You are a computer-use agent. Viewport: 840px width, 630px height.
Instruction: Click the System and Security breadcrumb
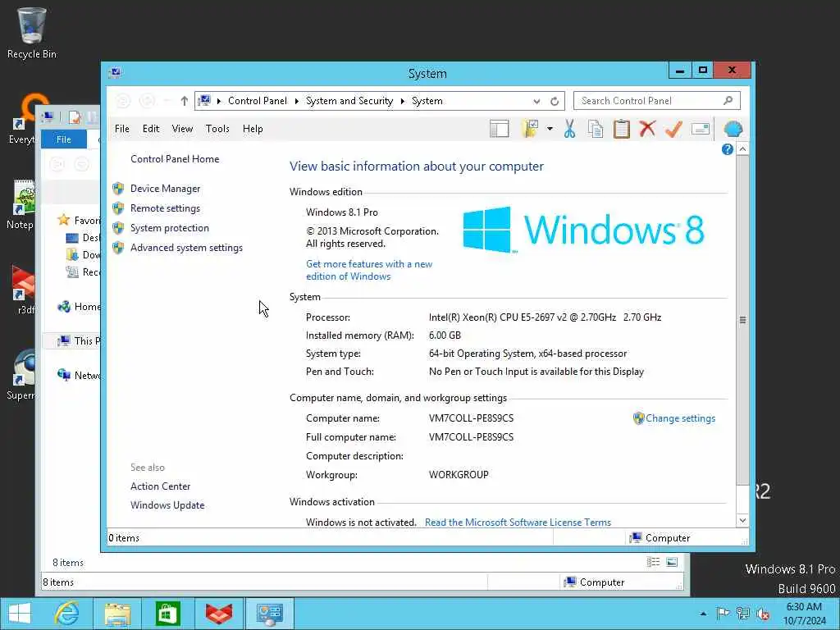349,101
